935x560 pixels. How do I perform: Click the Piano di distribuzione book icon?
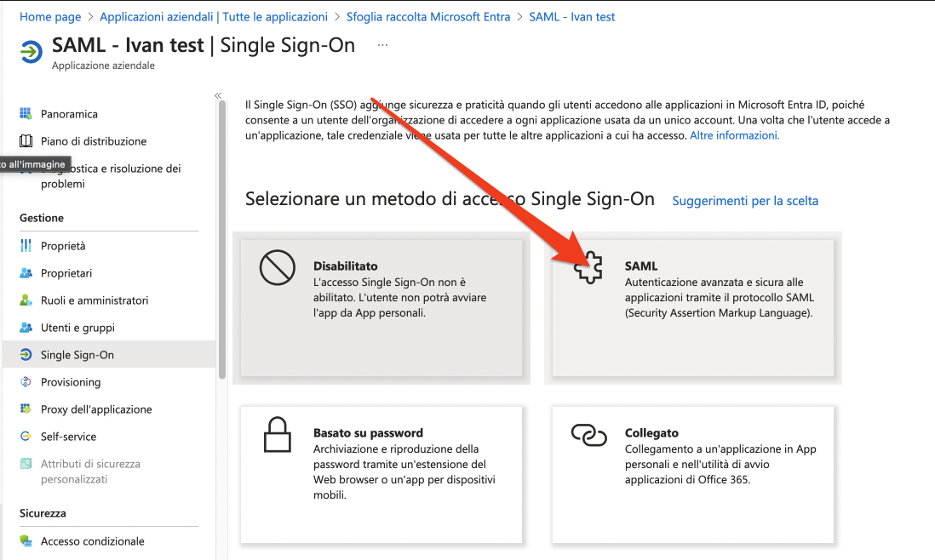26,140
